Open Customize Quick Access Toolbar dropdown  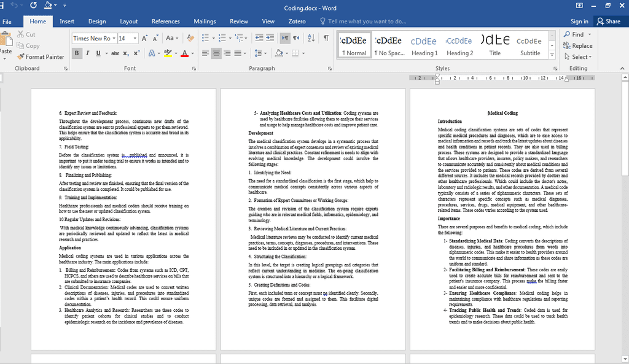click(64, 6)
